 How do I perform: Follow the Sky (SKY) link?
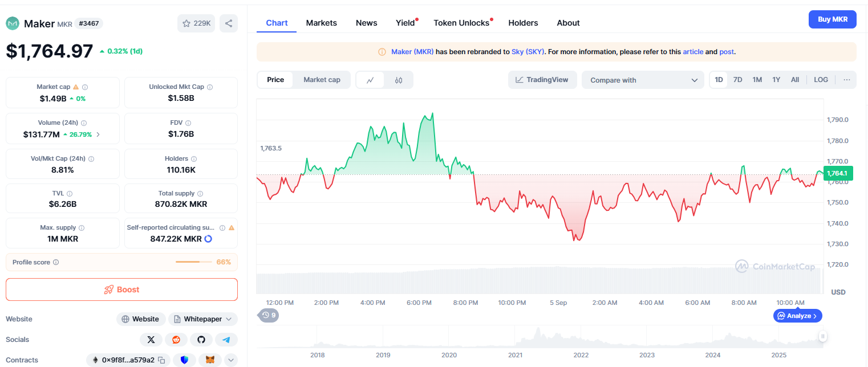tap(528, 51)
